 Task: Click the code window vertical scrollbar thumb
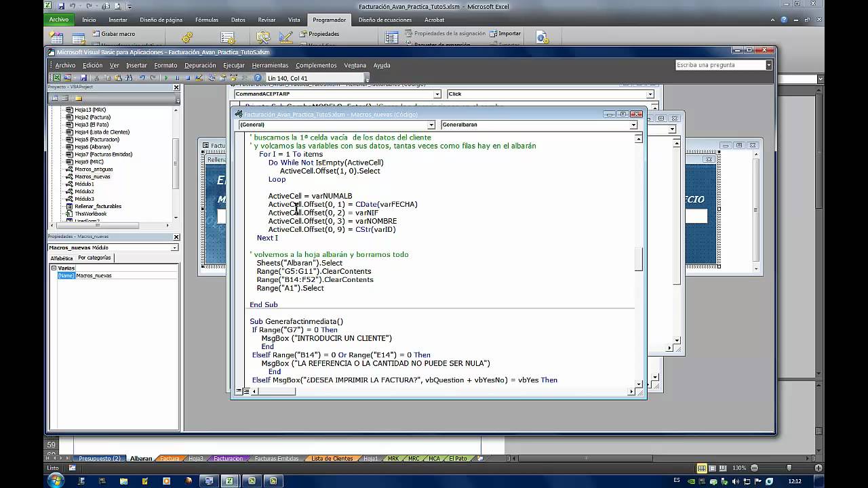tap(638, 260)
